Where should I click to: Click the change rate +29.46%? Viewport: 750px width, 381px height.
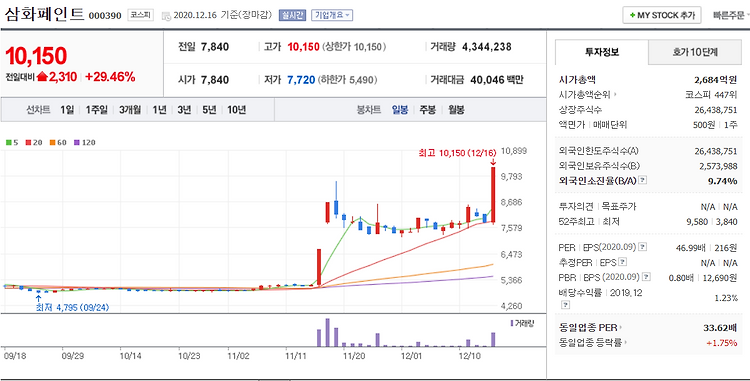point(111,76)
